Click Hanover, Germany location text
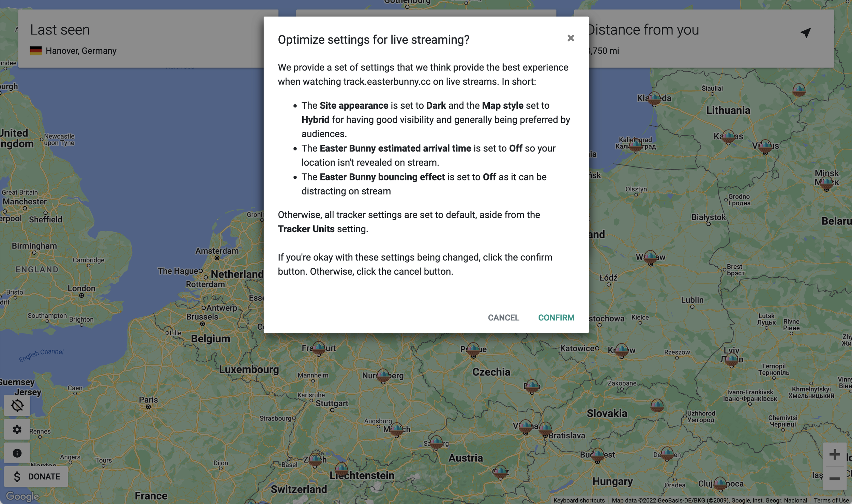852x504 pixels. [x=81, y=51]
